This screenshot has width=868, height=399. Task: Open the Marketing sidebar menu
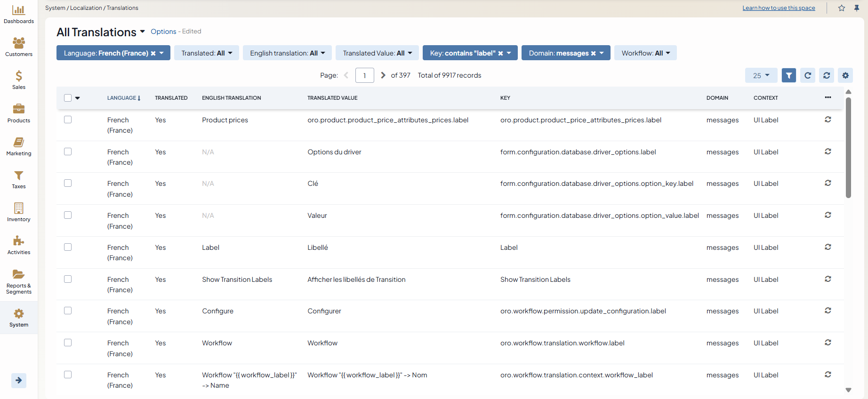pyautogui.click(x=19, y=146)
